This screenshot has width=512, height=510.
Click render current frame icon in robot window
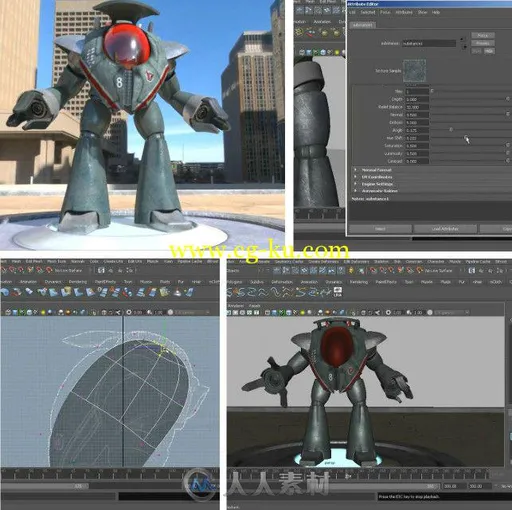(x=481, y=271)
